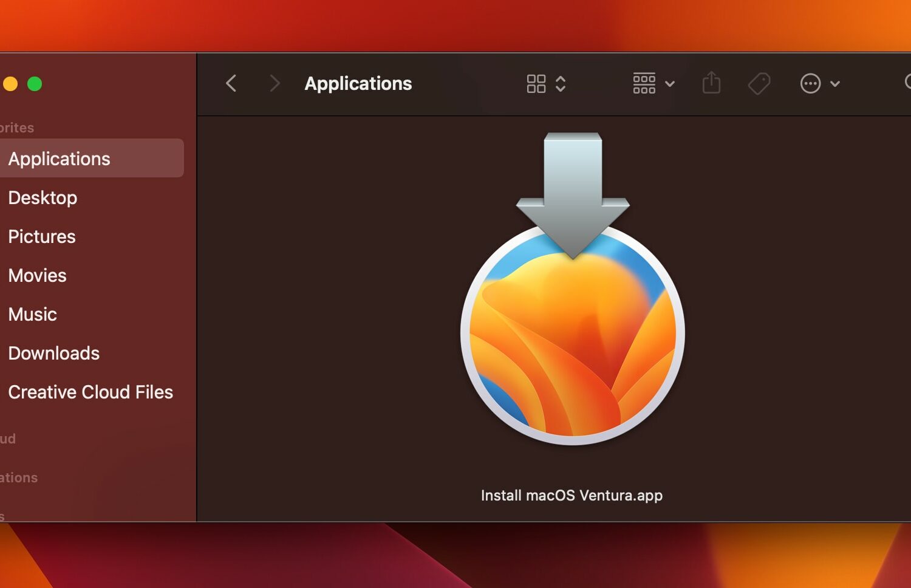
Task: Open the ellipsis Action menu
Action: (810, 84)
